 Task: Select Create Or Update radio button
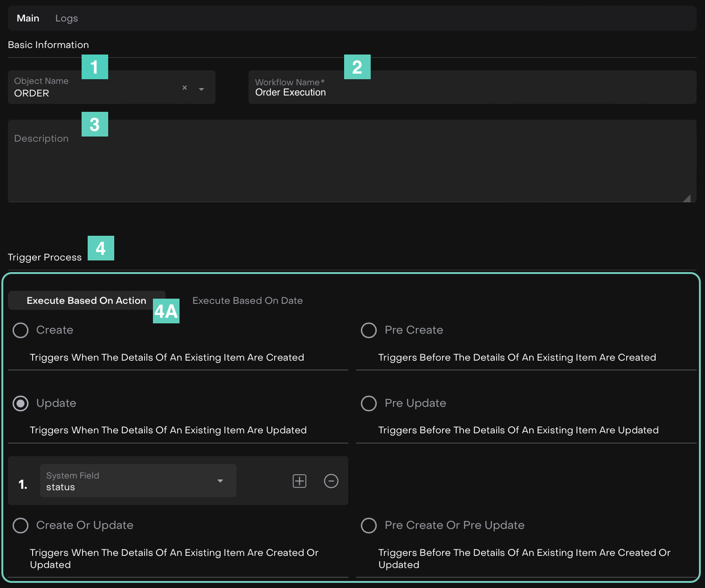tap(21, 526)
